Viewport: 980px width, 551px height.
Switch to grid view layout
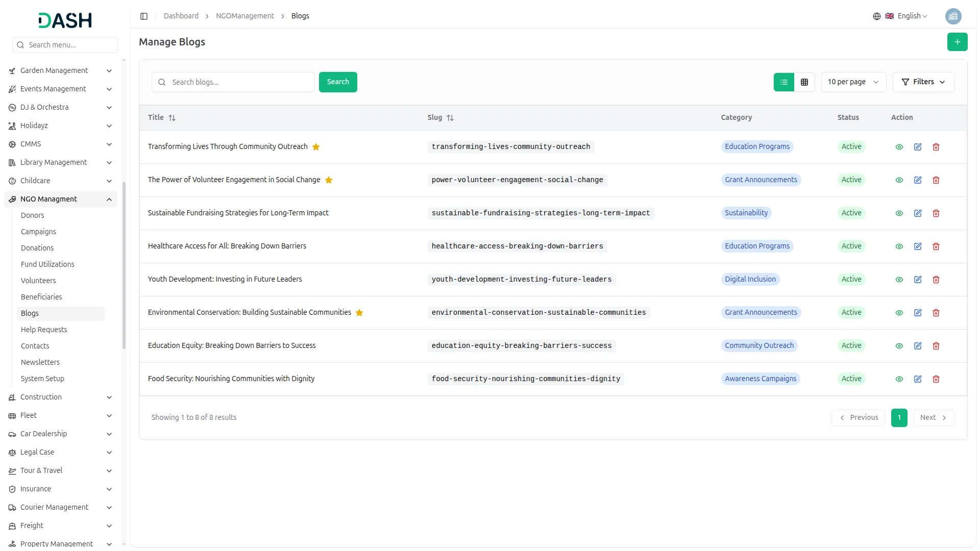804,82
